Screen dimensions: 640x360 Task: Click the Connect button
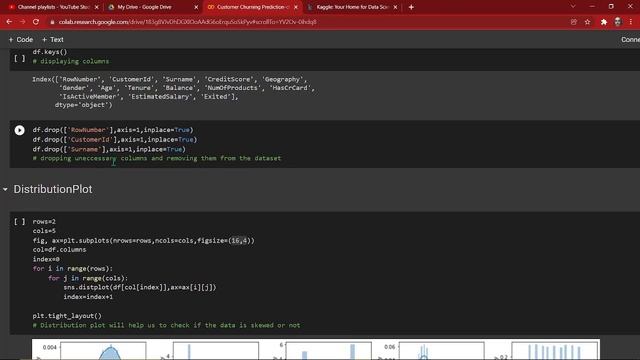(630, 40)
